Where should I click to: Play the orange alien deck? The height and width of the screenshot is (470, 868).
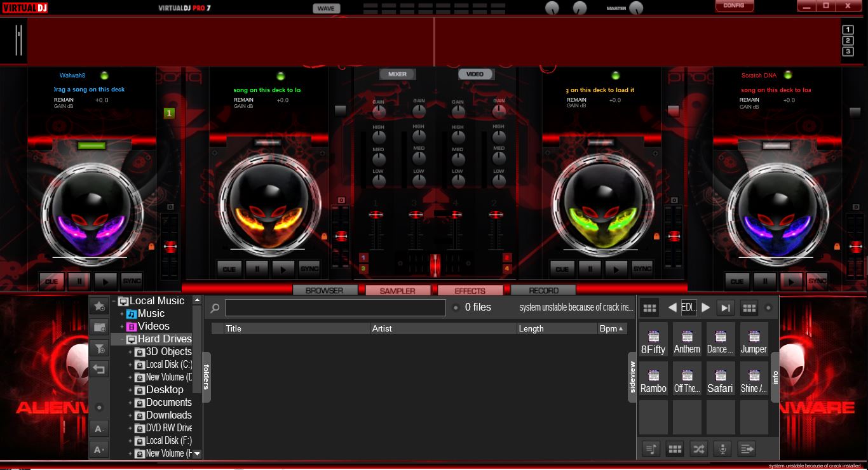pyautogui.click(x=283, y=269)
